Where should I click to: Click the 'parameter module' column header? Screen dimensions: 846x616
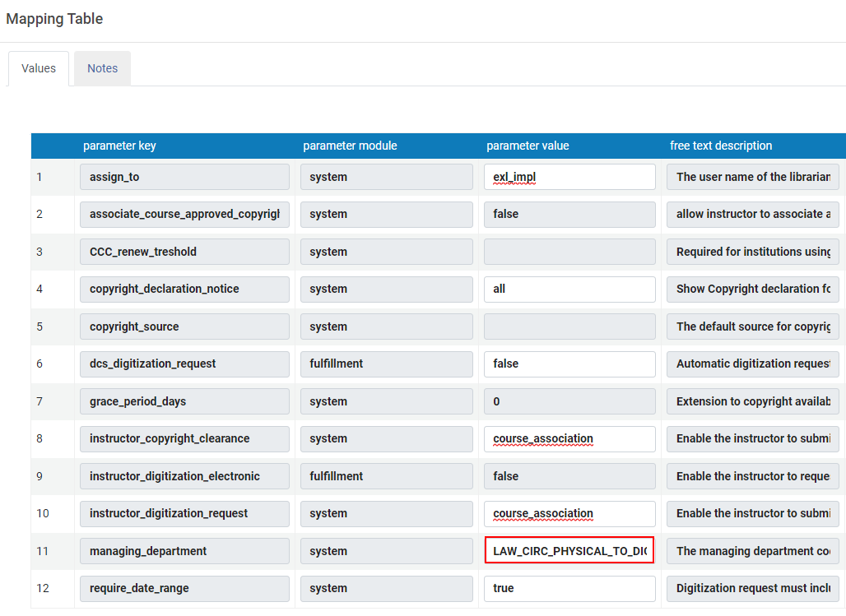(x=350, y=146)
